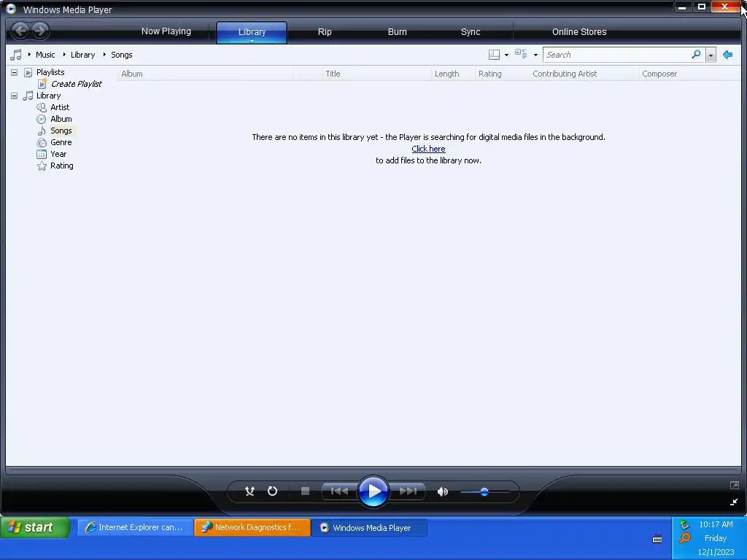Expand the Library breadcrumb arrow
This screenshot has width=747, height=560.
(64, 55)
